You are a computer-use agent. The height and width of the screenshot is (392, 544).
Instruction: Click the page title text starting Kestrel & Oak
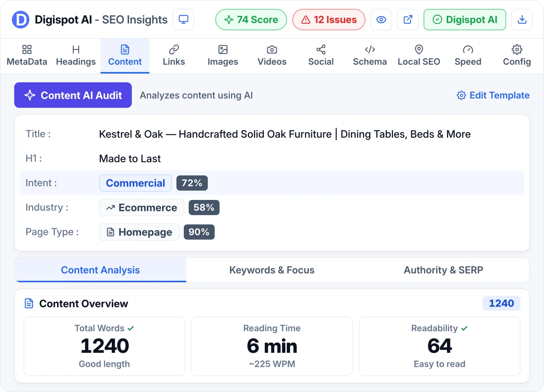coord(285,134)
